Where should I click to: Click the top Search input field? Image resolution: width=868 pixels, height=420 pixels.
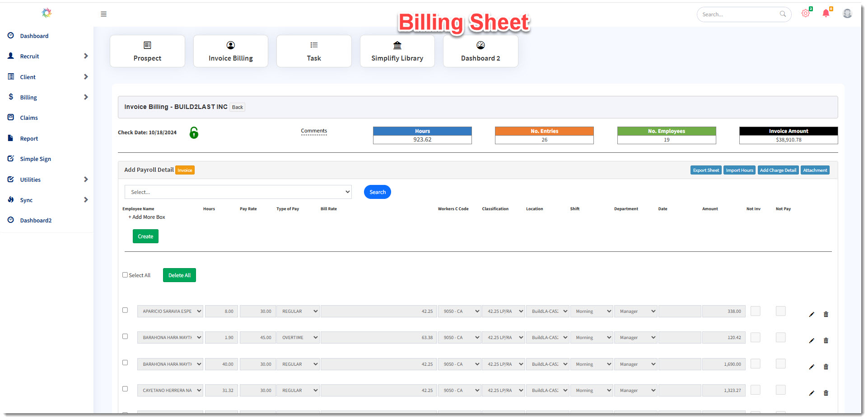click(x=738, y=14)
